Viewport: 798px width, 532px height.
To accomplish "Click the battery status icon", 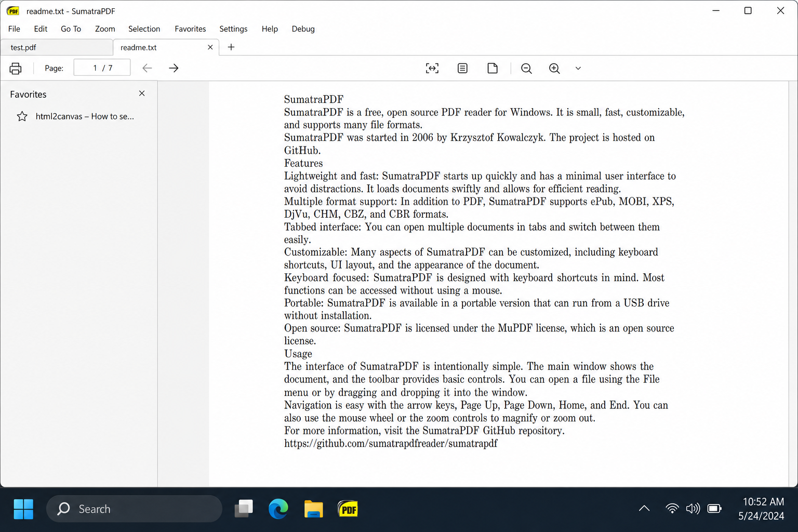I will click(715, 509).
